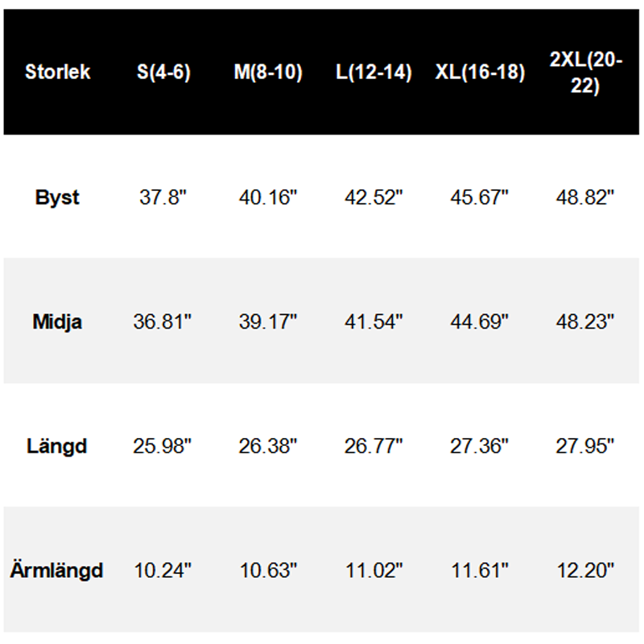Click the XL(16-18) size header
Image resolution: width=644 pixels, height=644 pixels.
pyautogui.click(x=480, y=72)
